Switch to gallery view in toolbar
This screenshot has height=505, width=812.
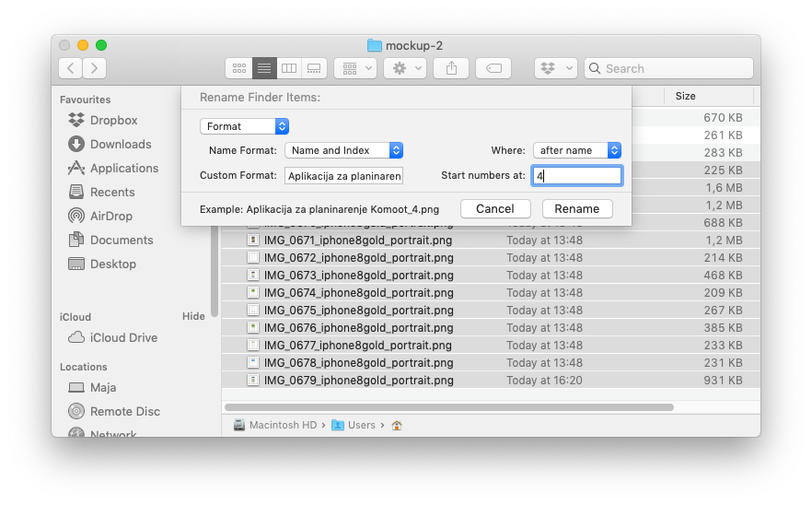click(314, 68)
